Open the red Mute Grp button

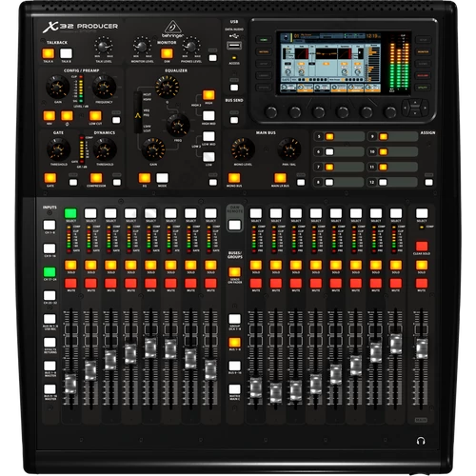tap(423, 75)
